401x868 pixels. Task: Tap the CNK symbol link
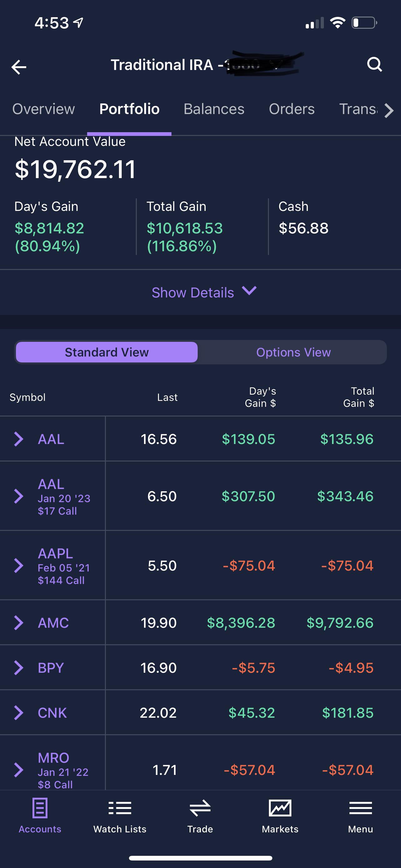(52, 713)
